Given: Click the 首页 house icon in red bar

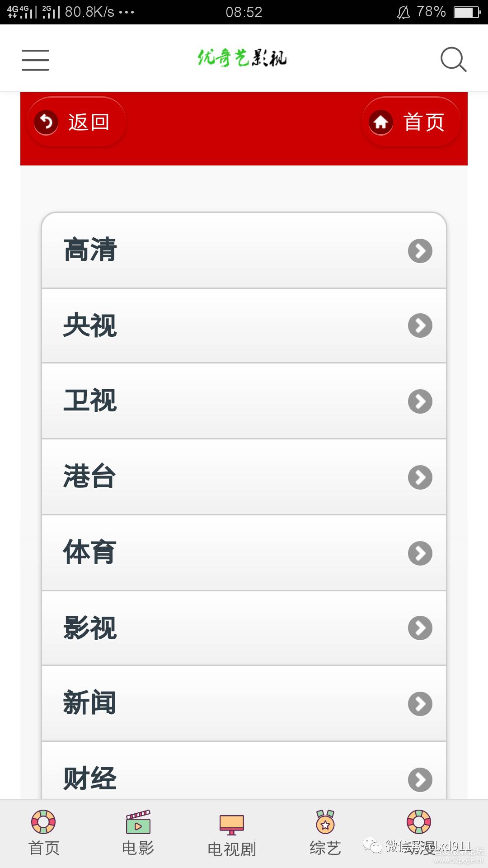Looking at the screenshot, I should click(x=381, y=122).
